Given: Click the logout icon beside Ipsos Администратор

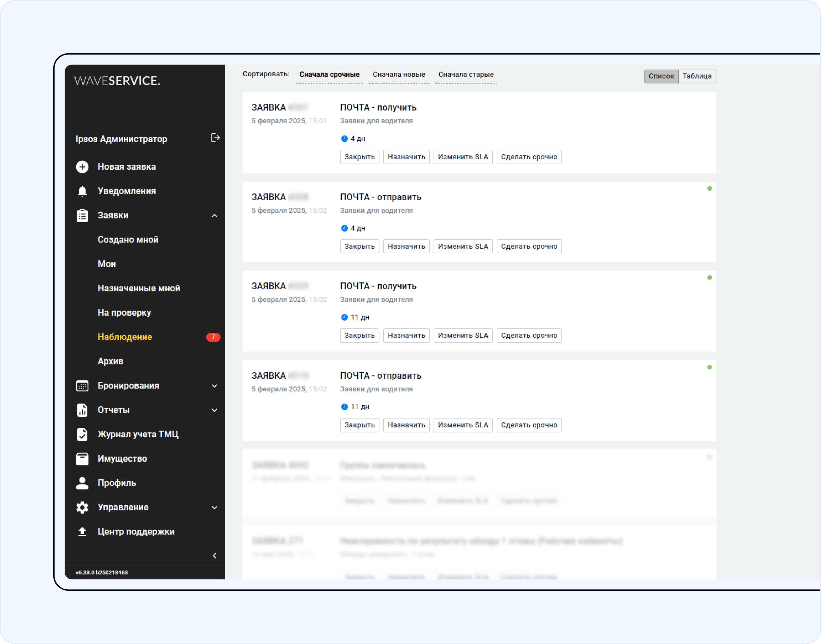Looking at the screenshot, I should pos(215,138).
